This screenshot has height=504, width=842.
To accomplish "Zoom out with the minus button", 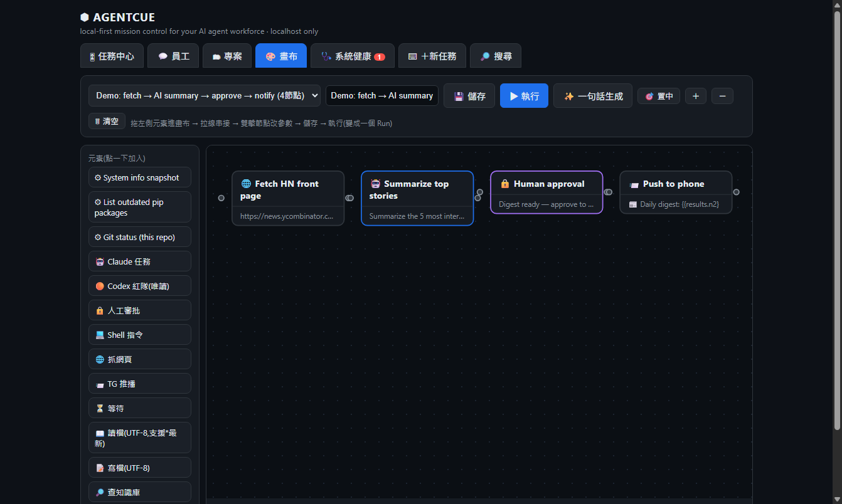I will coord(722,96).
